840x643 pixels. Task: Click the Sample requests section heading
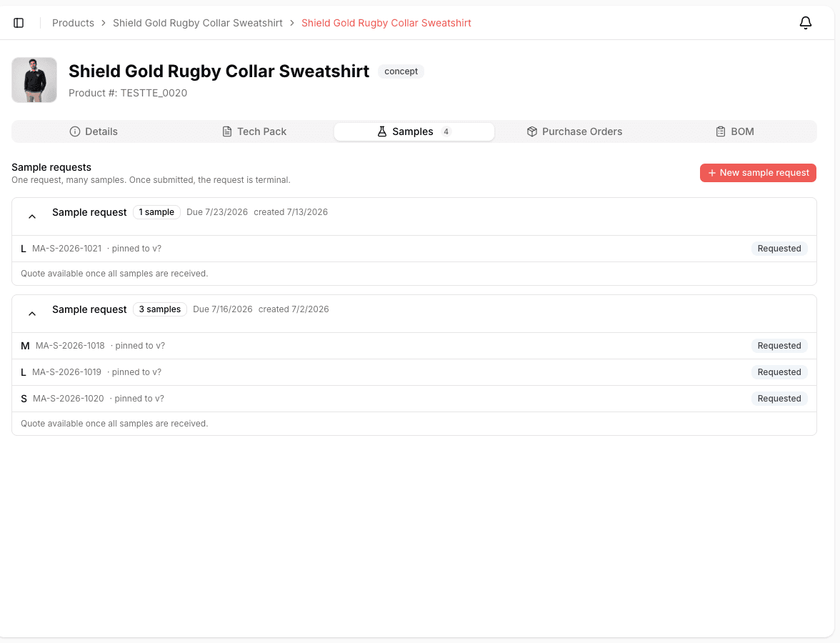coord(51,167)
